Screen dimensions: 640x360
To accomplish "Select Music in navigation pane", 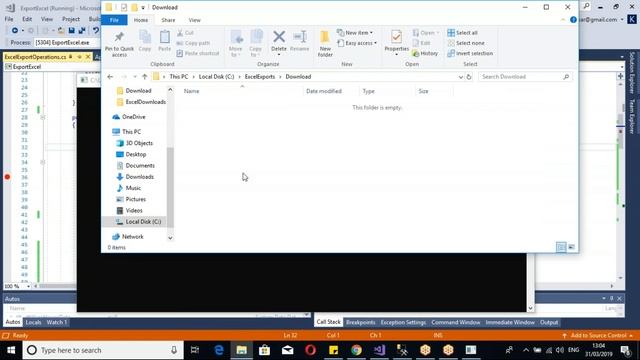I will point(129,188).
